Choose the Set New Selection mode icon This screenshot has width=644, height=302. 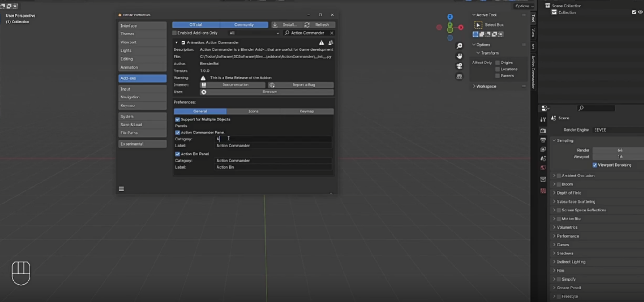point(476,34)
